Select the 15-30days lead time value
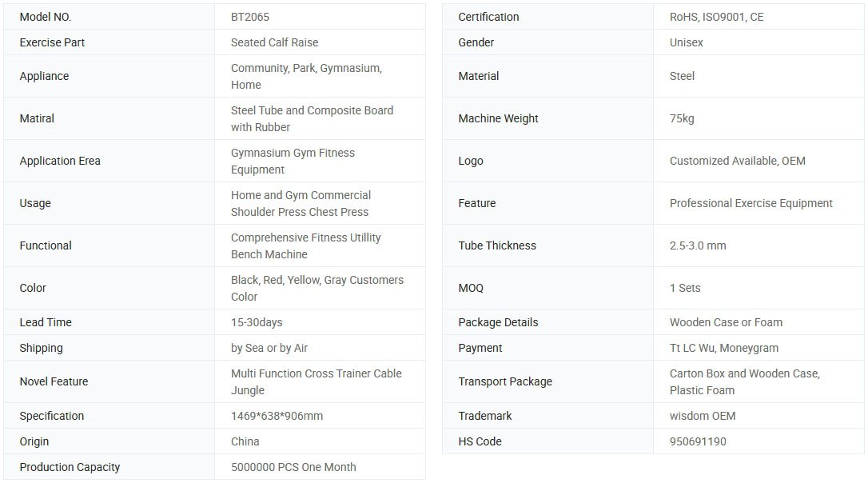The height and width of the screenshot is (483, 868). coord(257,322)
